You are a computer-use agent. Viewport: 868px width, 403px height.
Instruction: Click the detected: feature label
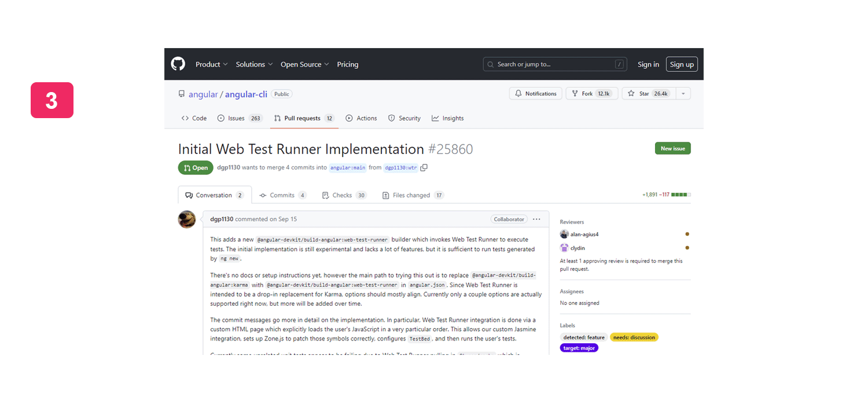tap(584, 338)
